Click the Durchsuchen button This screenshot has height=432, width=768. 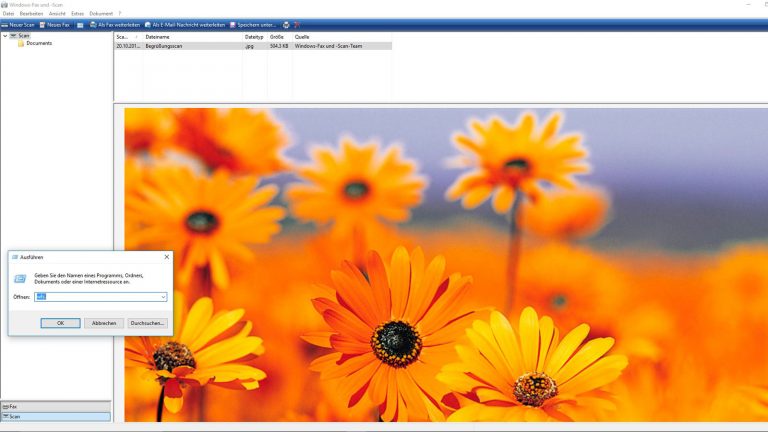click(x=147, y=323)
